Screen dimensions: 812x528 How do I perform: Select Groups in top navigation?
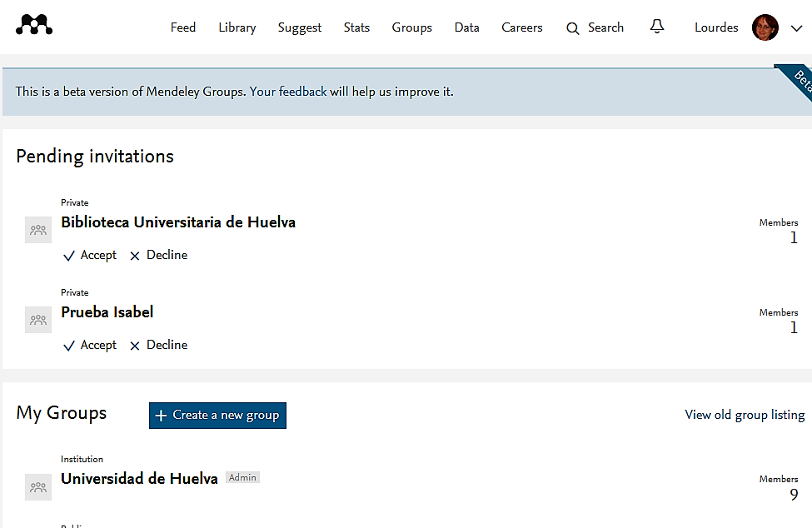tap(411, 28)
